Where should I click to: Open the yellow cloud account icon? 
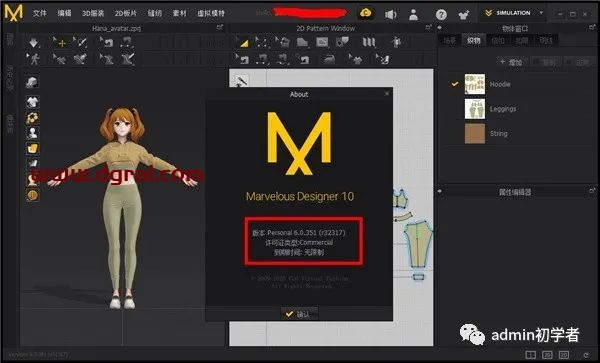[x=366, y=13]
